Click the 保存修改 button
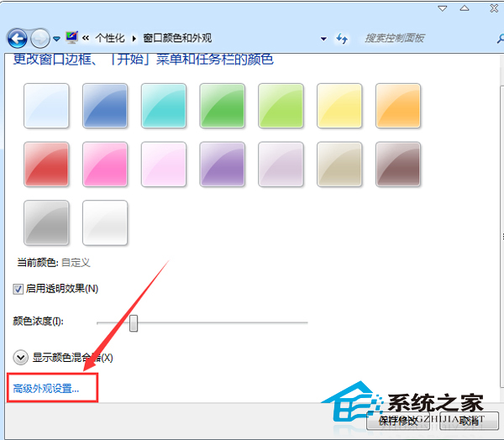 point(398,421)
